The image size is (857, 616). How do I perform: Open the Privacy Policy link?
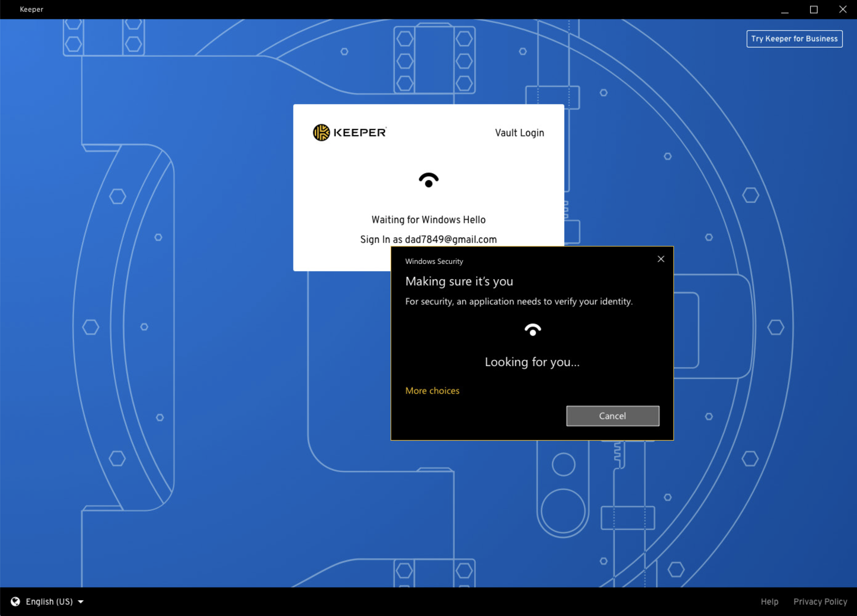[x=820, y=602]
